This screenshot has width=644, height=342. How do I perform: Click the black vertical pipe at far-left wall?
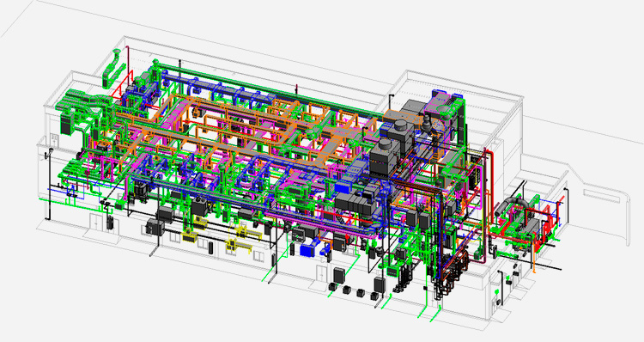49,183
